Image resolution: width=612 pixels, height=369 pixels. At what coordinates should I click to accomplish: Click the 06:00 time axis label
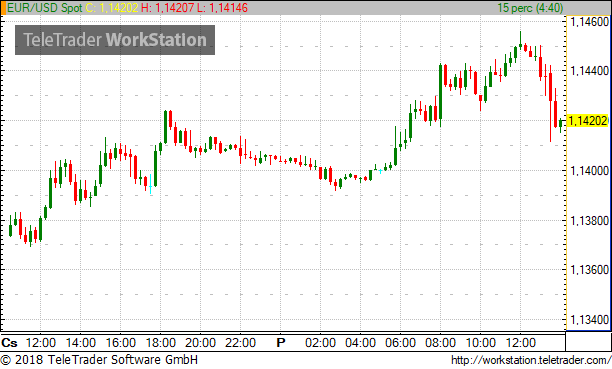[400, 343]
